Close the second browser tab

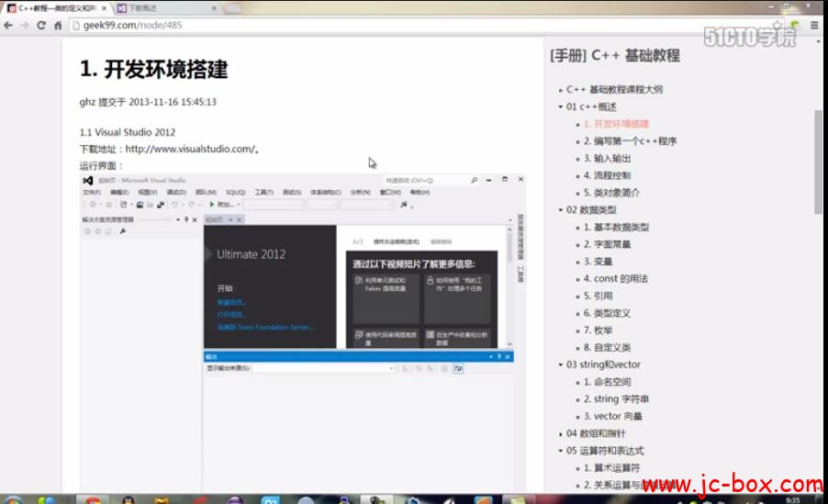coord(214,8)
